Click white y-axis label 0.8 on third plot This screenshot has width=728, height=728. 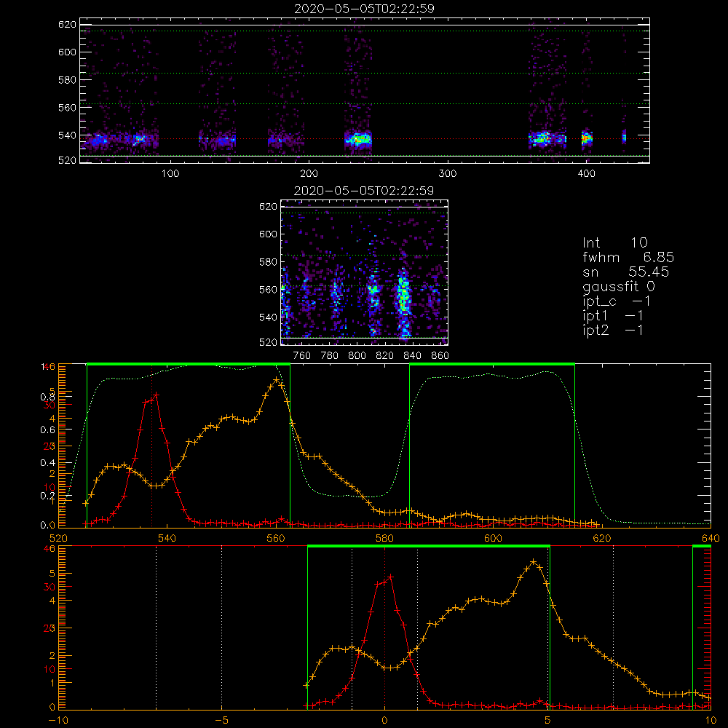click(48, 397)
